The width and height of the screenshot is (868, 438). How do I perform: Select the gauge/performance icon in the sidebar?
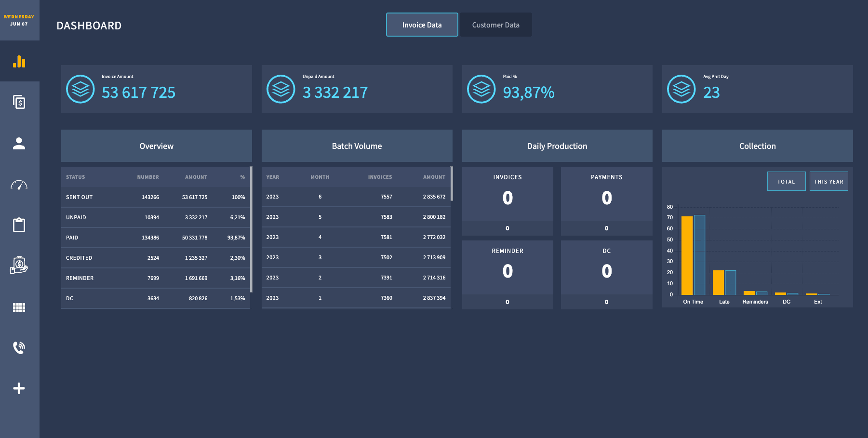19,184
